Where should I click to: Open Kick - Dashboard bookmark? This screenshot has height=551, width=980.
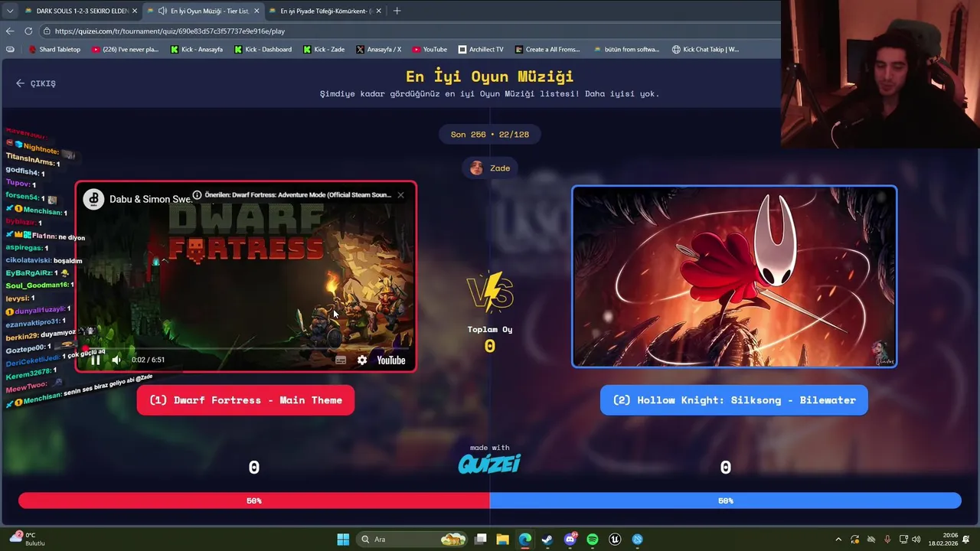[263, 50]
